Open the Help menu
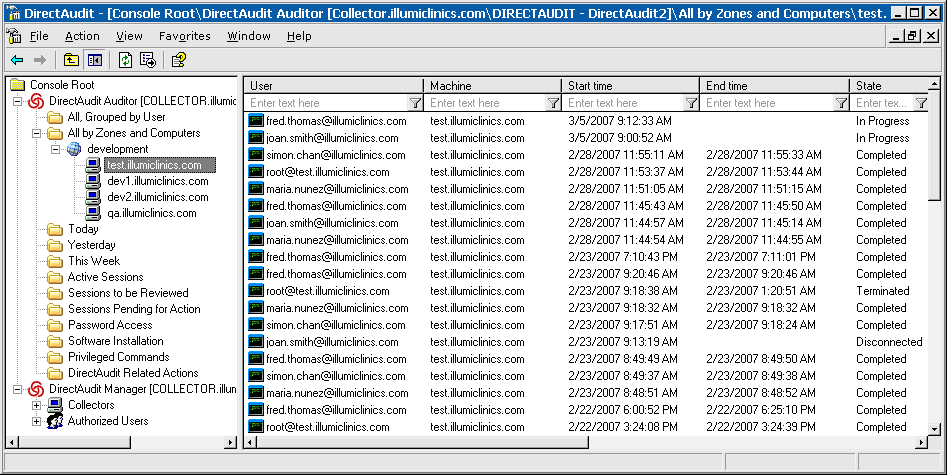Viewport: 947px width, 475px height. pyautogui.click(x=299, y=36)
